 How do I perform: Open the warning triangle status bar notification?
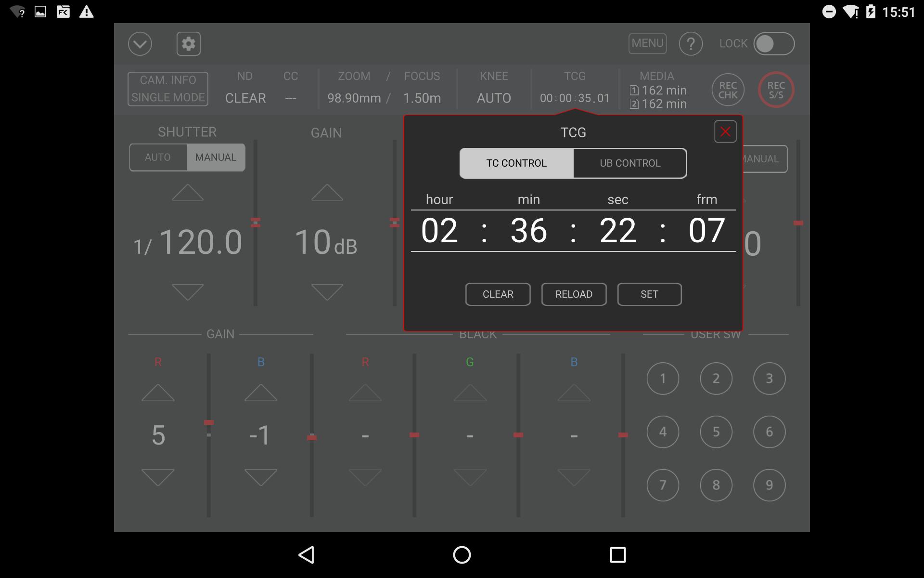87,12
